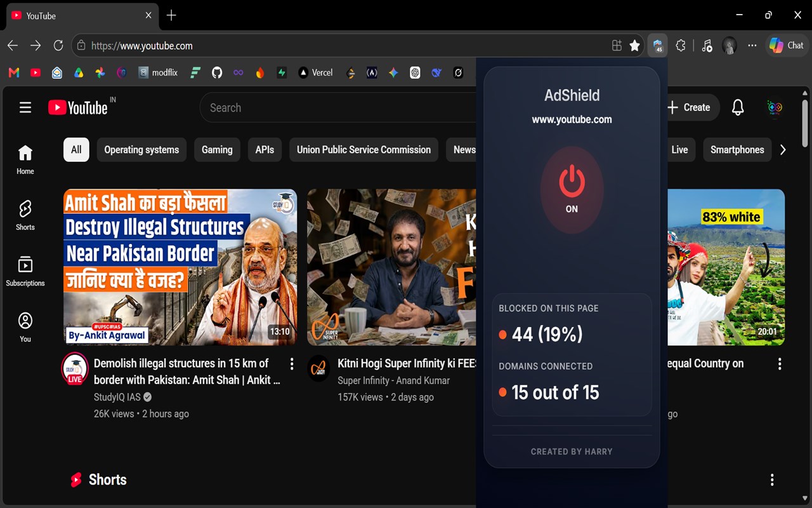Open the You section in sidebar
812x508 pixels.
point(25,327)
